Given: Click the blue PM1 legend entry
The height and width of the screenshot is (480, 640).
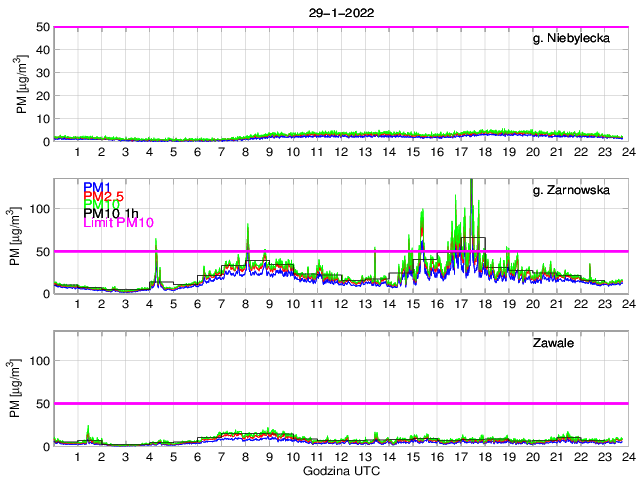Looking at the screenshot, I should (x=97, y=187).
